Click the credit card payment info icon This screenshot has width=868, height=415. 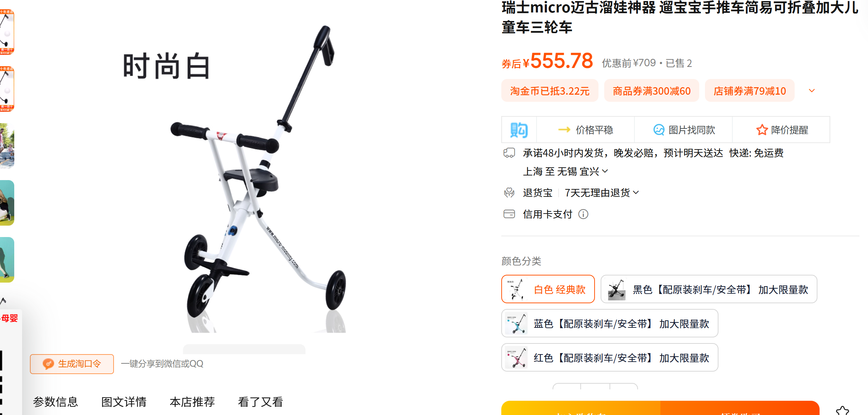pos(583,214)
